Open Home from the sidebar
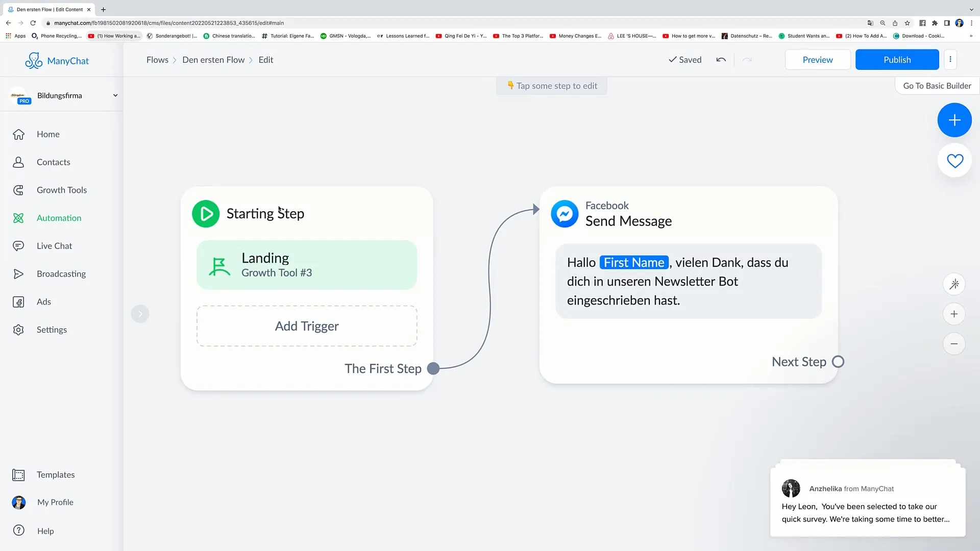Screen dimensions: 980x551 (48, 134)
